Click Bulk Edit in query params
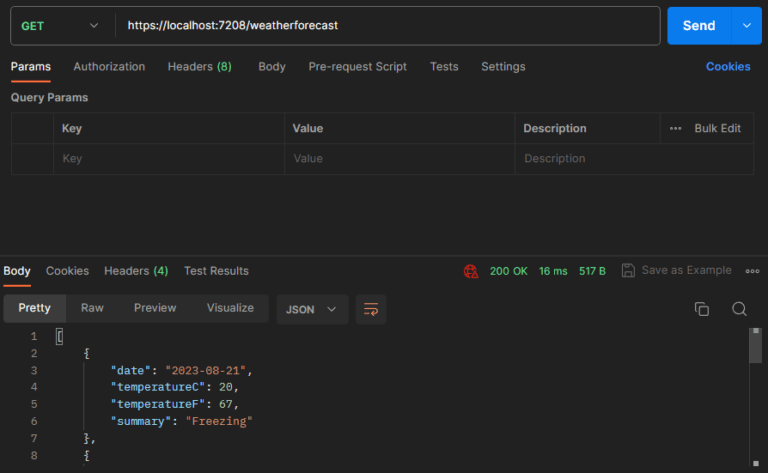This screenshot has width=768, height=473. [718, 128]
